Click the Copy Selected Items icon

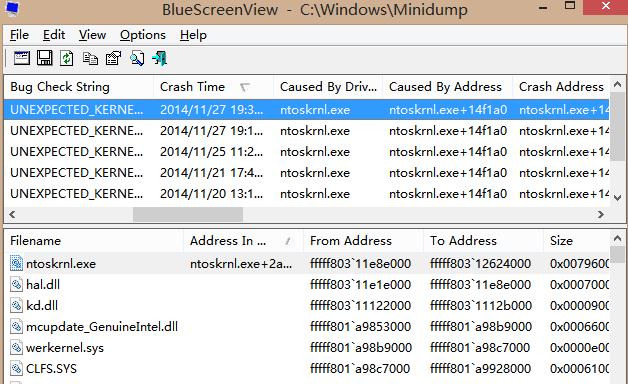(x=90, y=58)
